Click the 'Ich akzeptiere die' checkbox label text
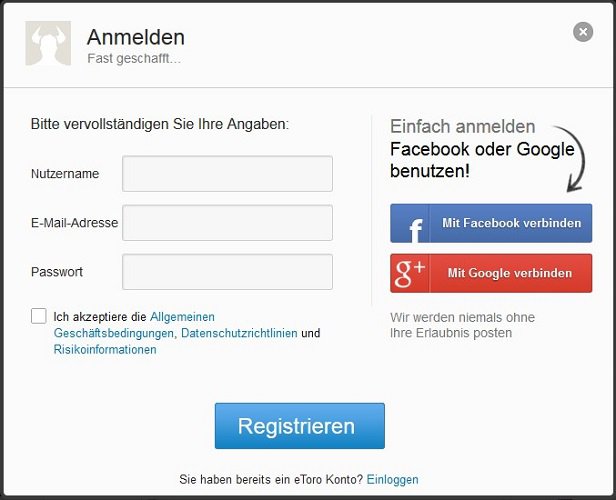The image size is (616, 500). (x=100, y=317)
